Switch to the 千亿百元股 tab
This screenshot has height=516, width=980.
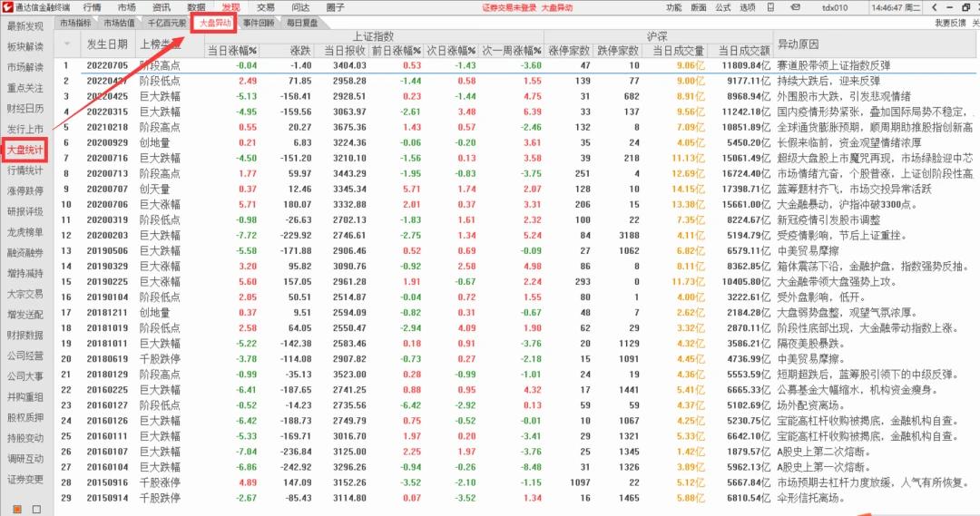pyautogui.click(x=167, y=23)
